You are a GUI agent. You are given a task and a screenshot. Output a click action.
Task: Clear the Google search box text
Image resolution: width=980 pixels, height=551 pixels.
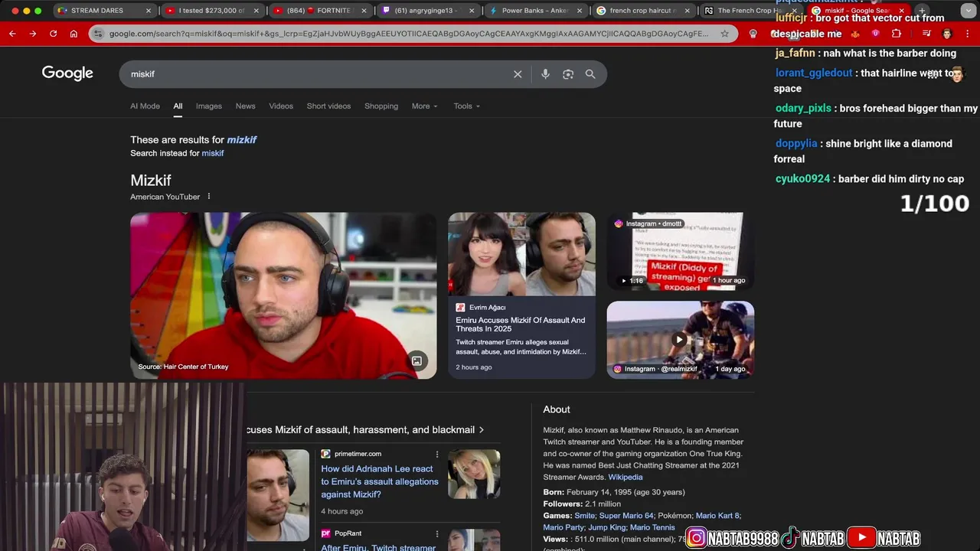[518, 74]
